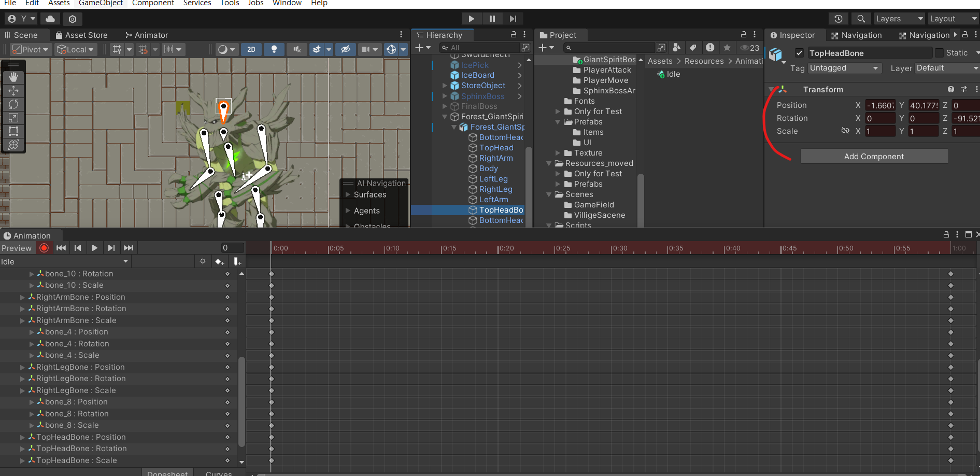
Task: Enable the Static checkbox
Action: coord(939,53)
